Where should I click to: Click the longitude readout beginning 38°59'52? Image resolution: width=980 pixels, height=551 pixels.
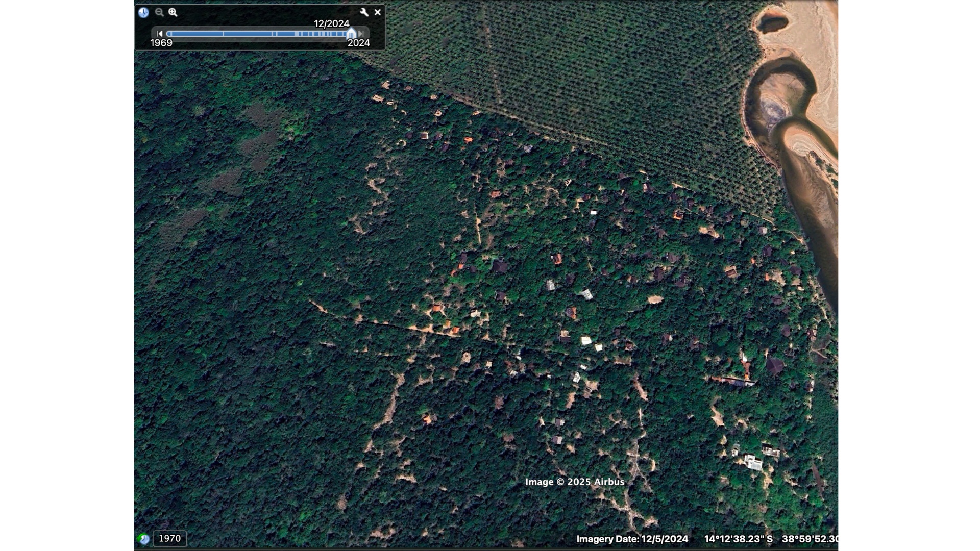pyautogui.click(x=810, y=539)
